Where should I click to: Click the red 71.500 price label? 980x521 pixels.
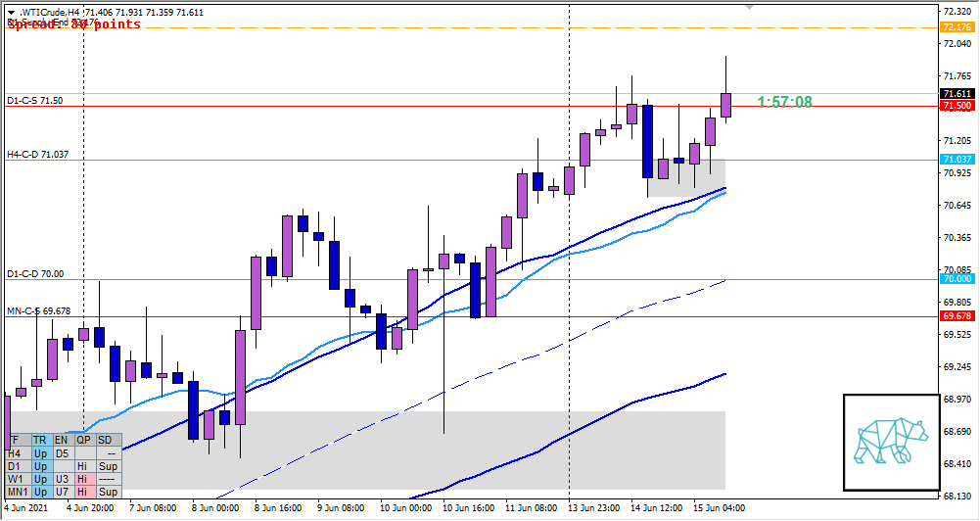(x=956, y=106)
